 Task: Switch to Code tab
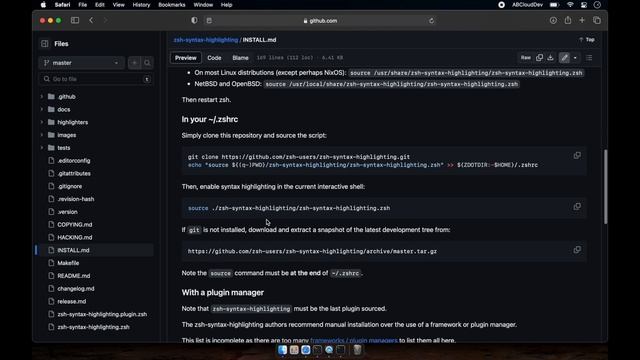(x=214, y=58)
